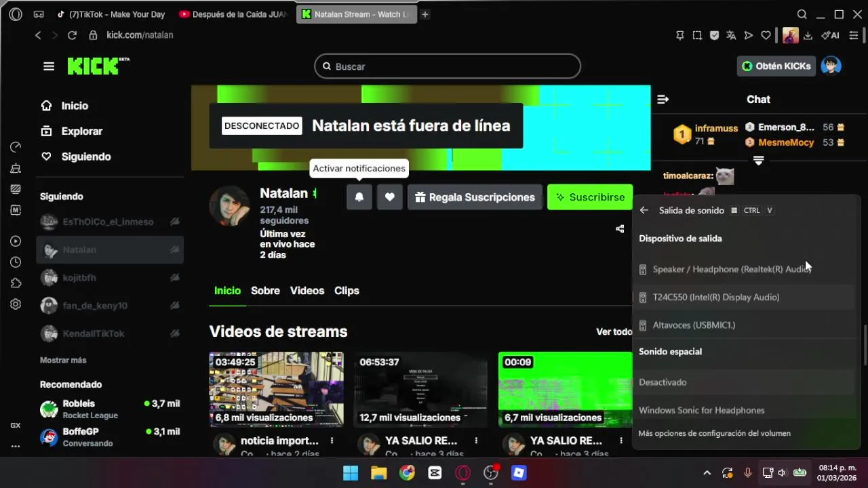Open OBS Studio from the taskbar
This screenshot has height=488, width=868.
(x=491, y=473)
